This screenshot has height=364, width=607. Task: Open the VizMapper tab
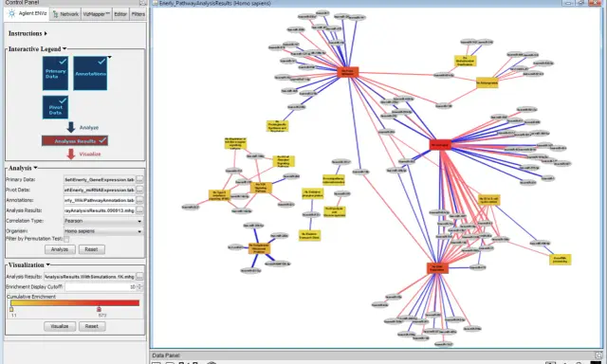pyautogui.click(x=97, y=14)
